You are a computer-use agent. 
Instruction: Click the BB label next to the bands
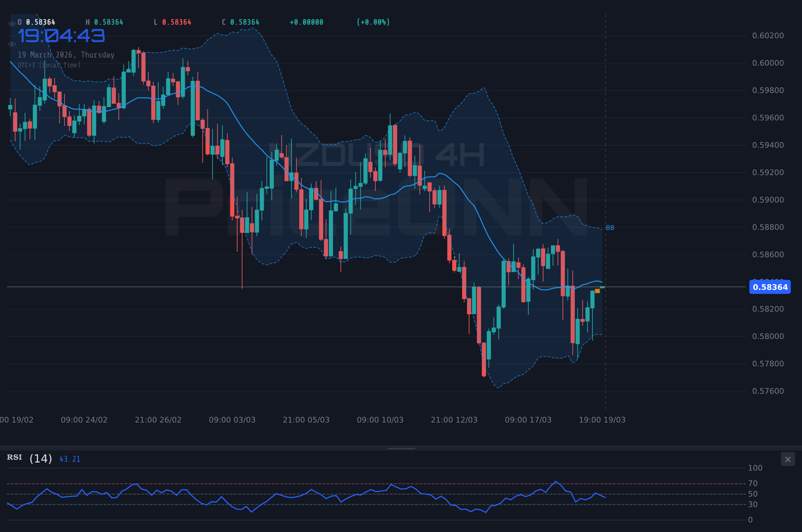610,227
